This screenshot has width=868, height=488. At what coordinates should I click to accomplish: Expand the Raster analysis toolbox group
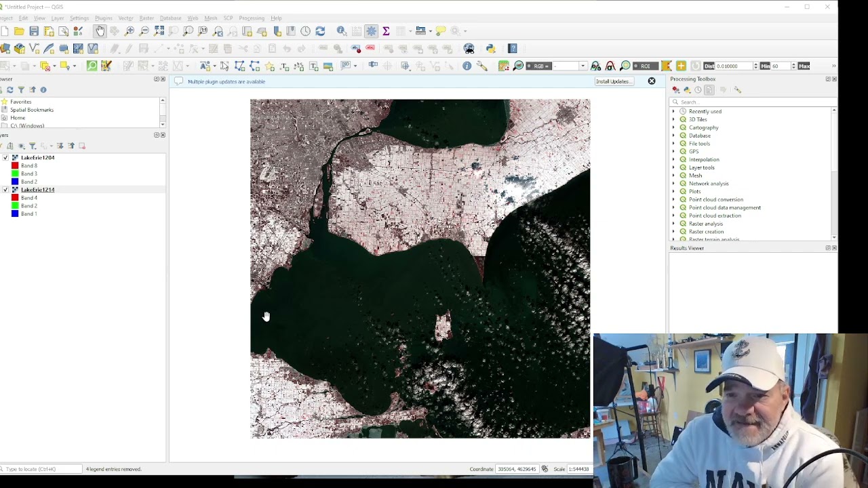point(673,224)
